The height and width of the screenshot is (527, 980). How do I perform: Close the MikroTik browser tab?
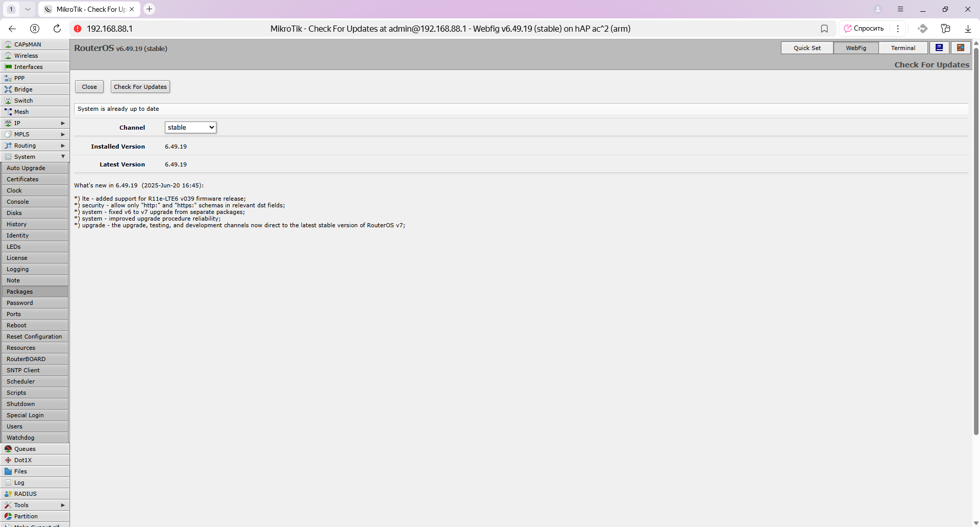(132, 9)
